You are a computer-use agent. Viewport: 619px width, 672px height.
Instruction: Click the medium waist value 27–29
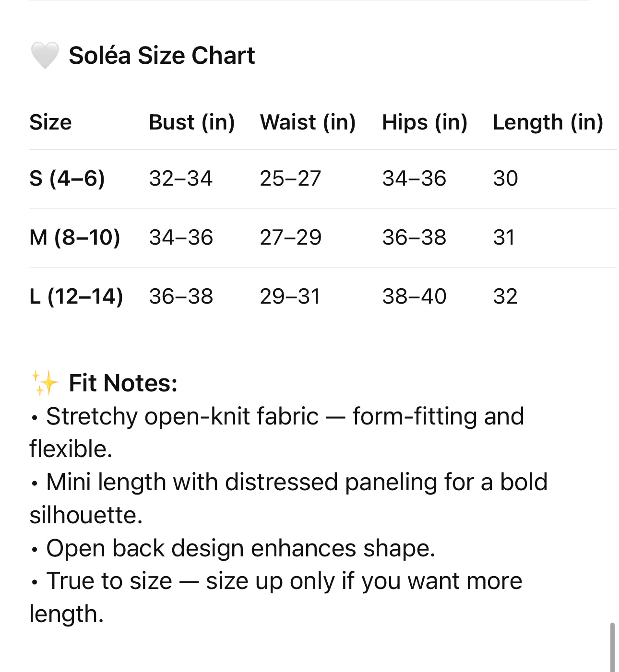point(290,237)
